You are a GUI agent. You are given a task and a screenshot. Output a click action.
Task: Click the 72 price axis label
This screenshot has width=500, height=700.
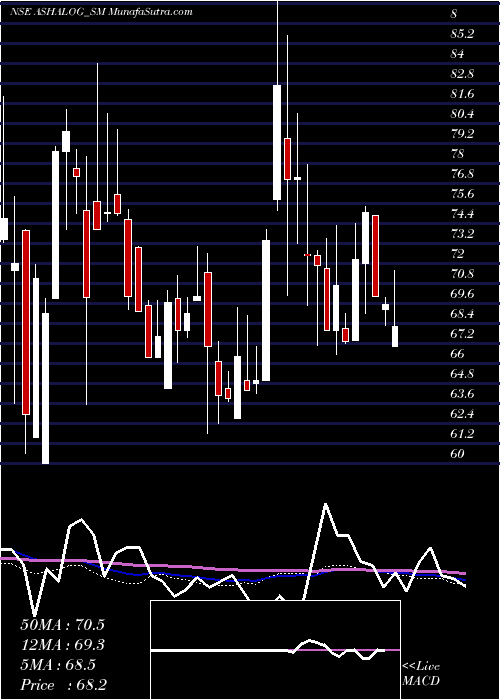pos(458,254)
